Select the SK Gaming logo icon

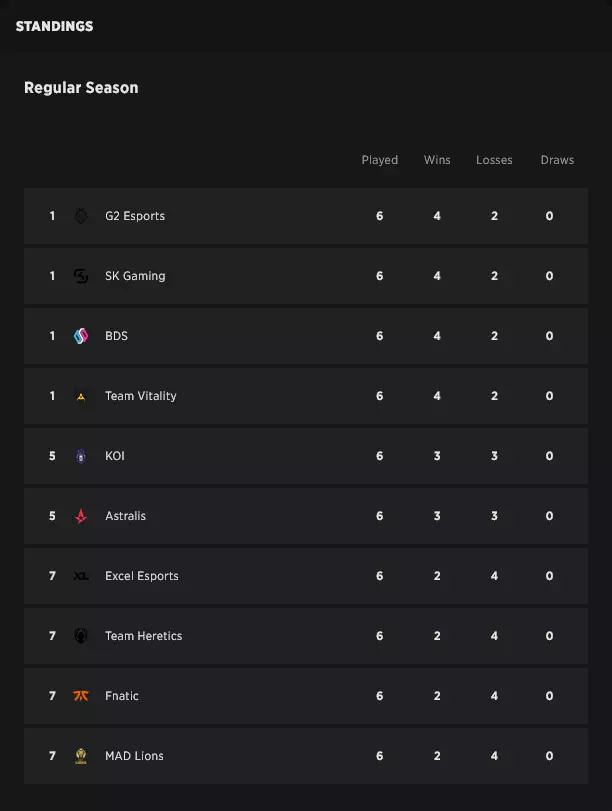[81, 276]
